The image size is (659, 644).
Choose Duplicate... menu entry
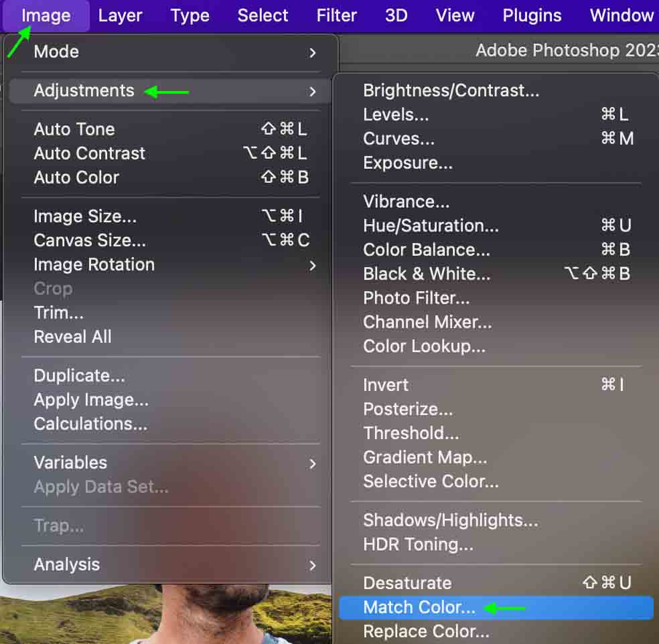pos(170,376)
